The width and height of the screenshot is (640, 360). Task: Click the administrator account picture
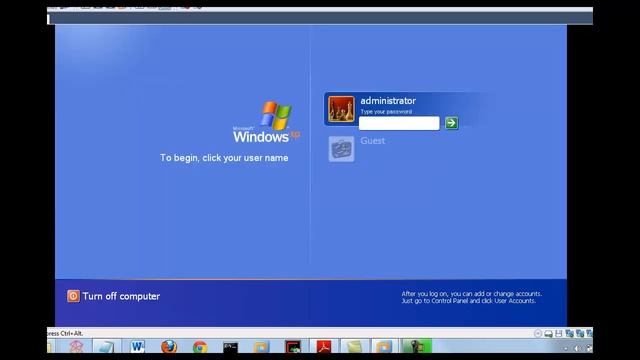click(341, 109)
